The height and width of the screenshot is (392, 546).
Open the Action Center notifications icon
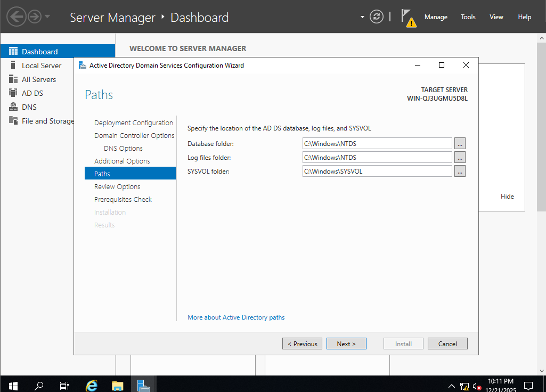click(528, 386)
